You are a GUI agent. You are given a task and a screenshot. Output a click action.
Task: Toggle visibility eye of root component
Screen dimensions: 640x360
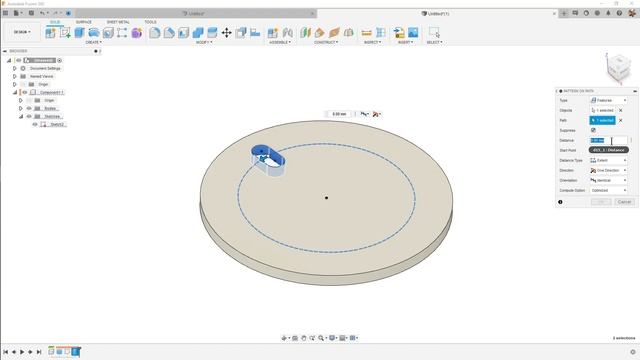click(x=18, y=60)
